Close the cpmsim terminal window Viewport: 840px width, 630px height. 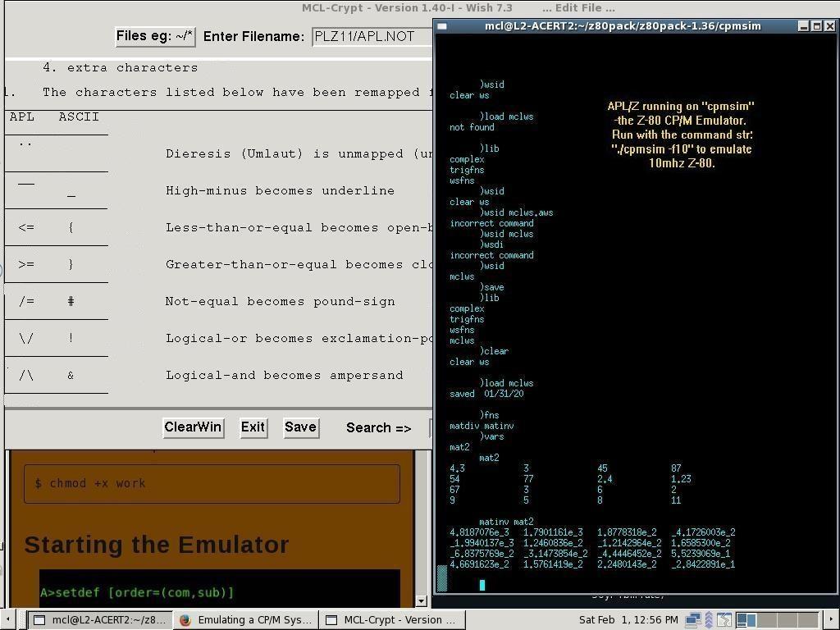[x=830, y=25]
